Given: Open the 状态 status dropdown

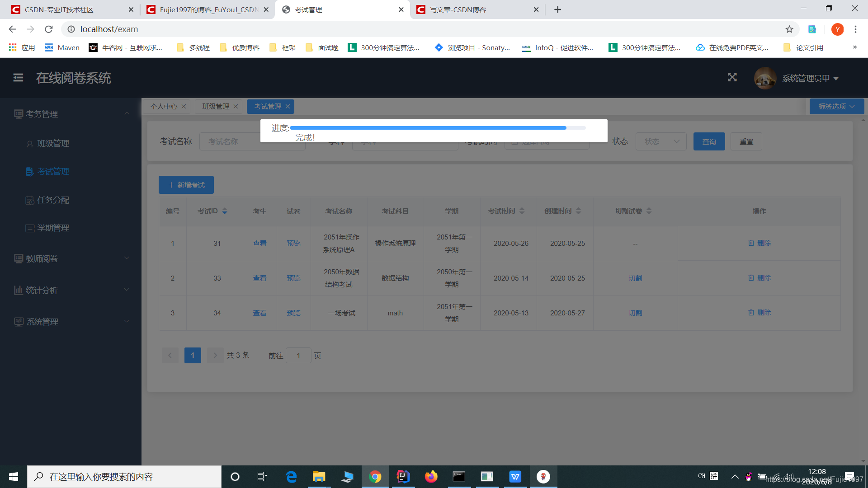Looking at the screenshot, I should pyautogui.click(x=660, y=141).
